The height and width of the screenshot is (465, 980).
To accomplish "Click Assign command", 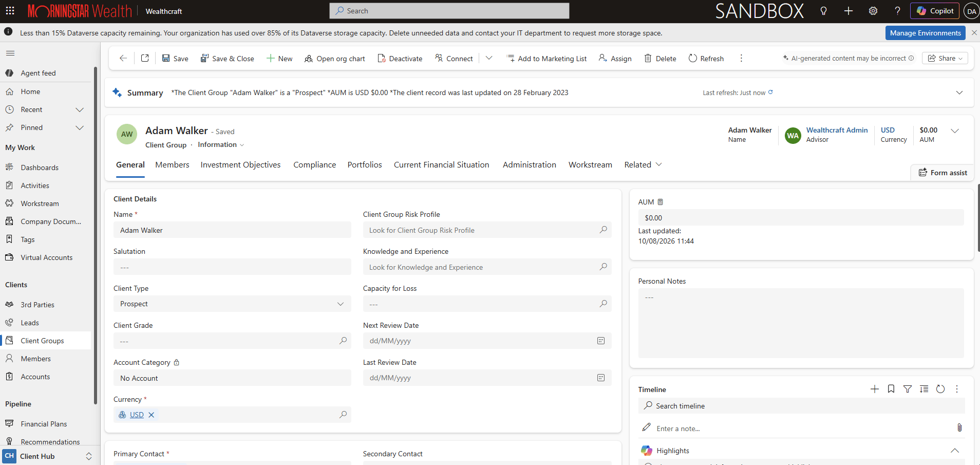I will tap(615, 59).
